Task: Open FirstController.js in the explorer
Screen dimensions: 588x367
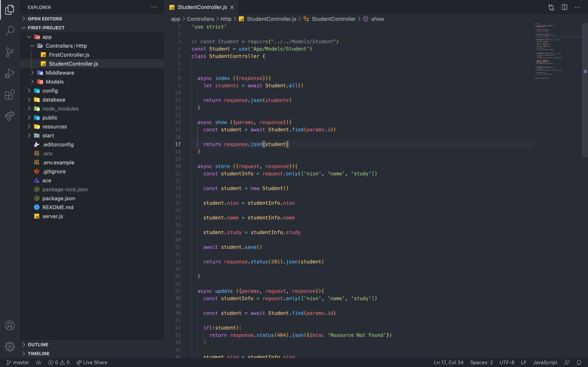Action: 69,55
